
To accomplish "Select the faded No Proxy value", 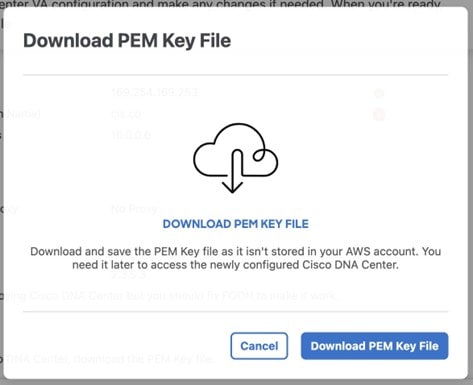I will pos(134,209).
